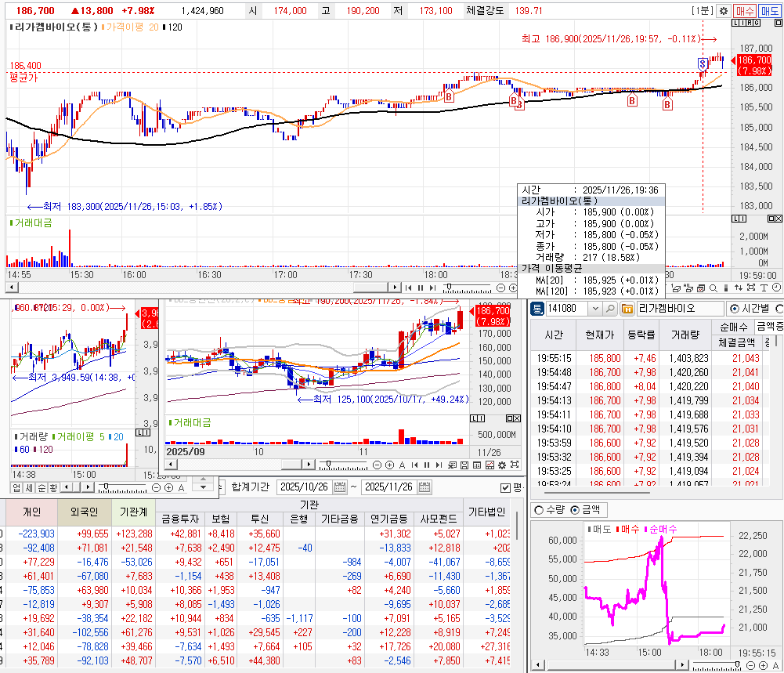Click 통 integrated market icon
784x673 pixels.
[537, 309]
